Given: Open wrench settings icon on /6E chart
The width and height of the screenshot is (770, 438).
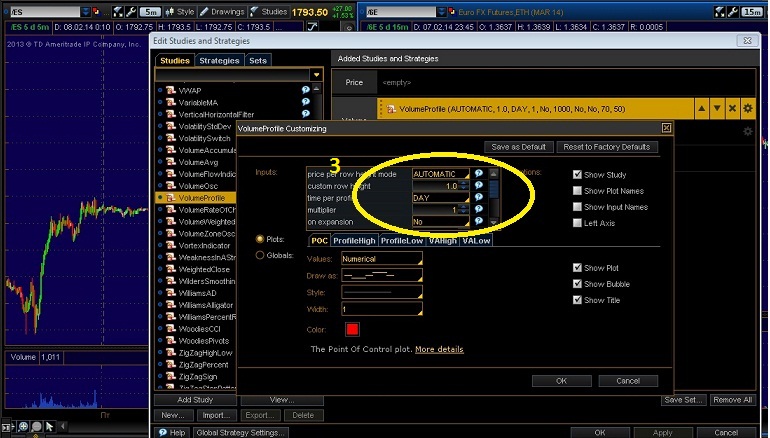Looking at the screenshot, I should click(732, 12).
